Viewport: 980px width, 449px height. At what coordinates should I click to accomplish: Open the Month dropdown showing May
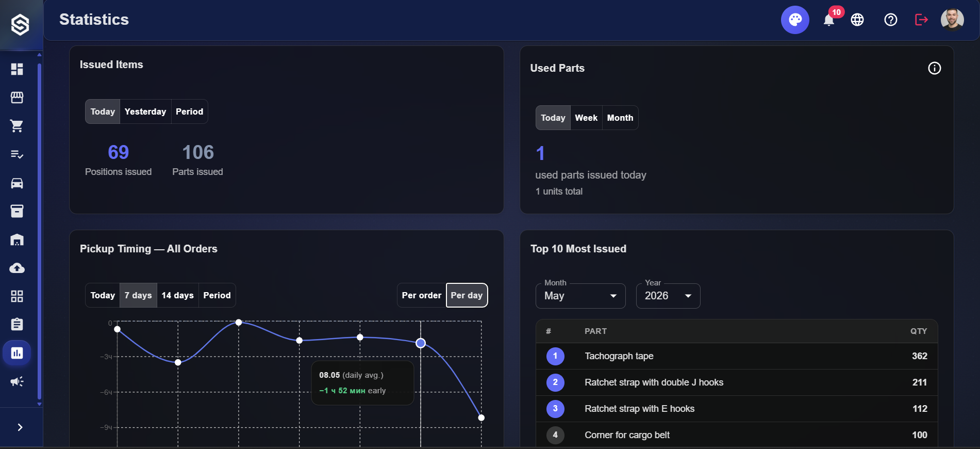click(x=580, y=296)
